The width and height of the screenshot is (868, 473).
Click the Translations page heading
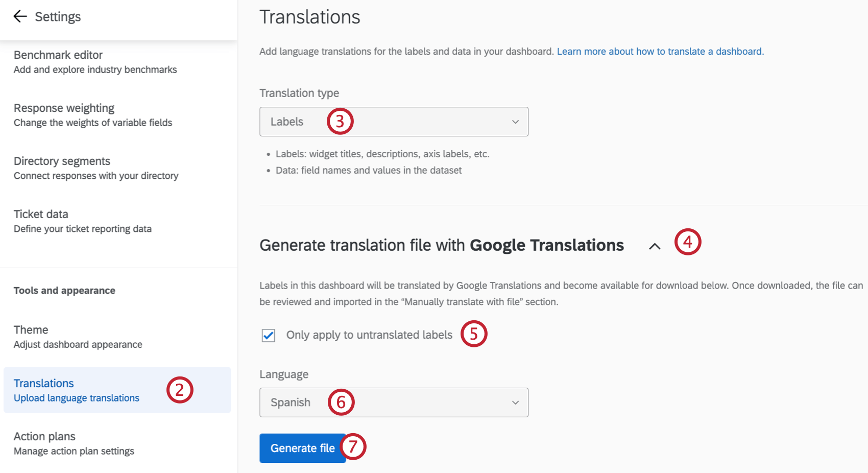click(x=309, y=17)
